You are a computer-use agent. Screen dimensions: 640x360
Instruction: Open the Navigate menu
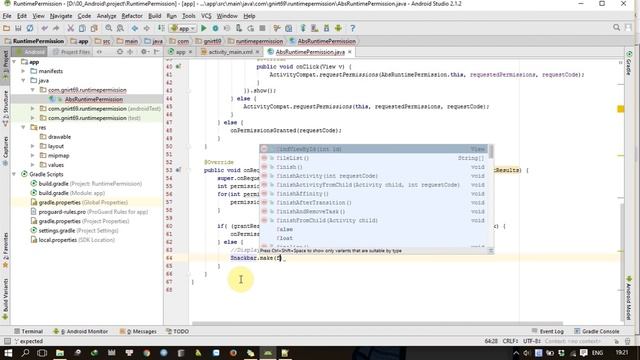(x=61, y=16)
